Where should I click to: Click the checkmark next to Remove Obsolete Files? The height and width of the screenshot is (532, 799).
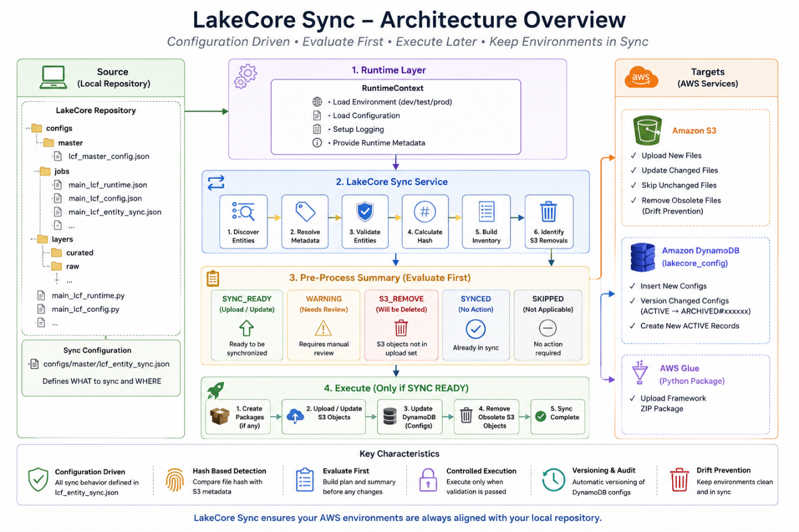pyautogui.click(x=633, y=200)
